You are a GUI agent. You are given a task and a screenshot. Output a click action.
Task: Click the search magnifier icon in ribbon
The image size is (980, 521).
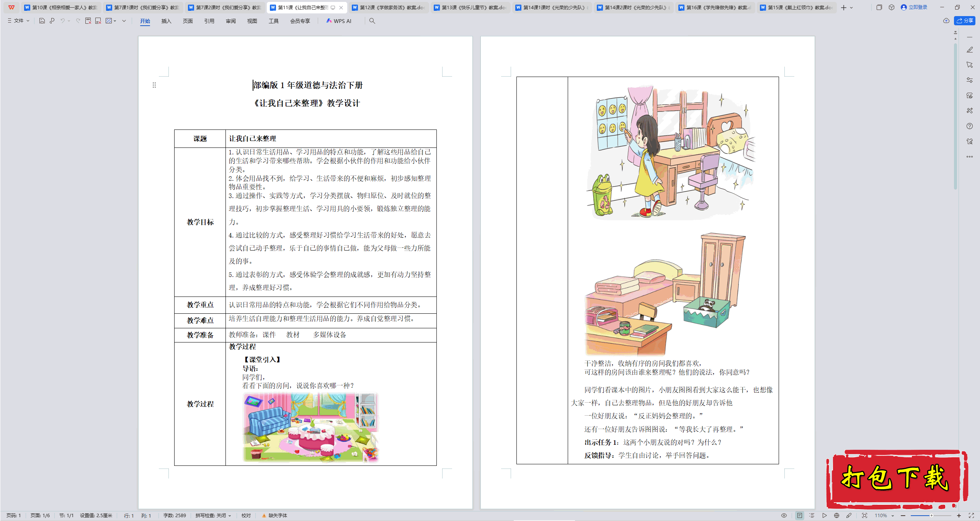tap(372, 21)
